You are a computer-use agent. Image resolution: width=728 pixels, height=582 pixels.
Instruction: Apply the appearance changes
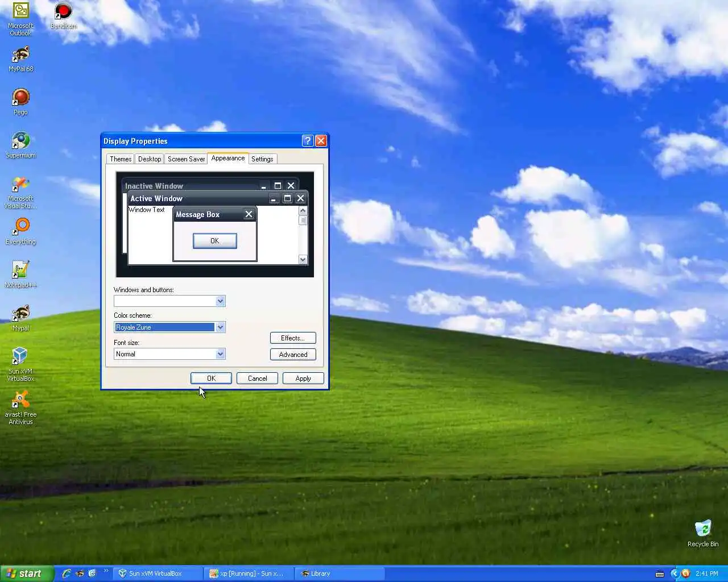pyautogui.click(x=303, y=379)
